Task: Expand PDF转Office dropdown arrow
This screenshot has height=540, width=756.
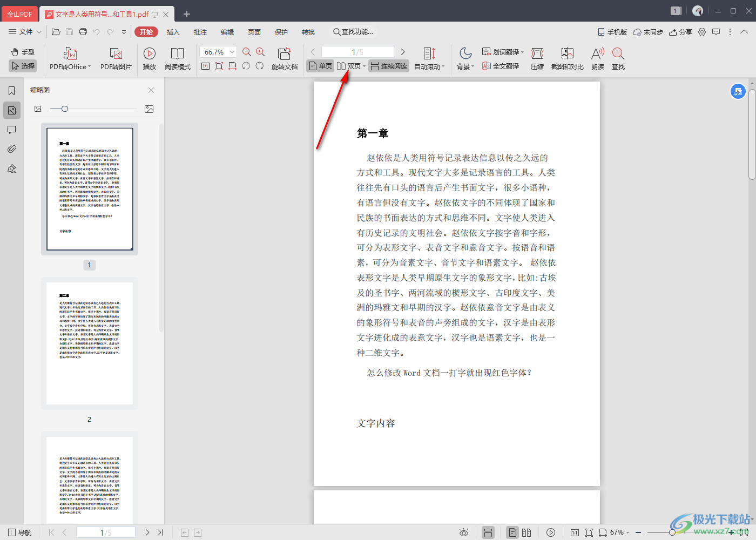Action: (x=89, y=67)
